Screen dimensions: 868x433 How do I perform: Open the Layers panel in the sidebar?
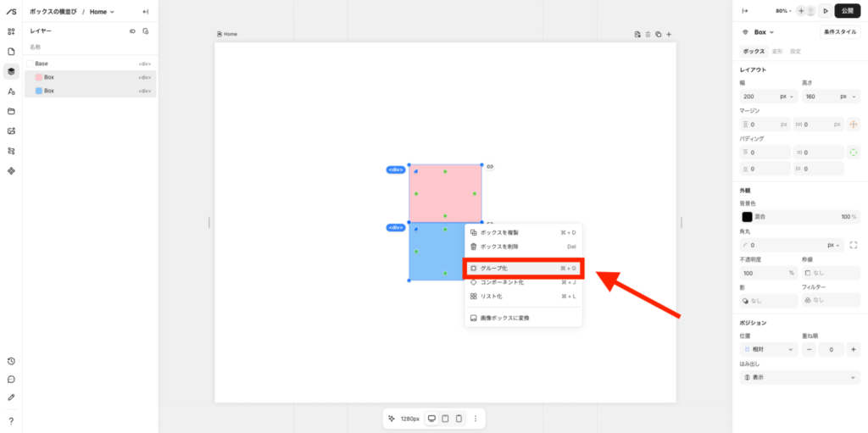[x=11, y=71]
